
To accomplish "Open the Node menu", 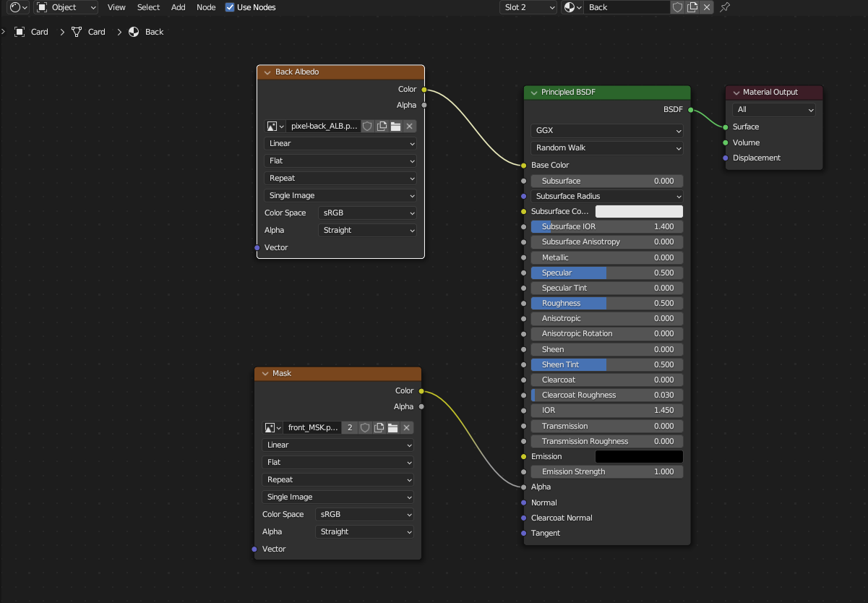I will tap(206, 7).
